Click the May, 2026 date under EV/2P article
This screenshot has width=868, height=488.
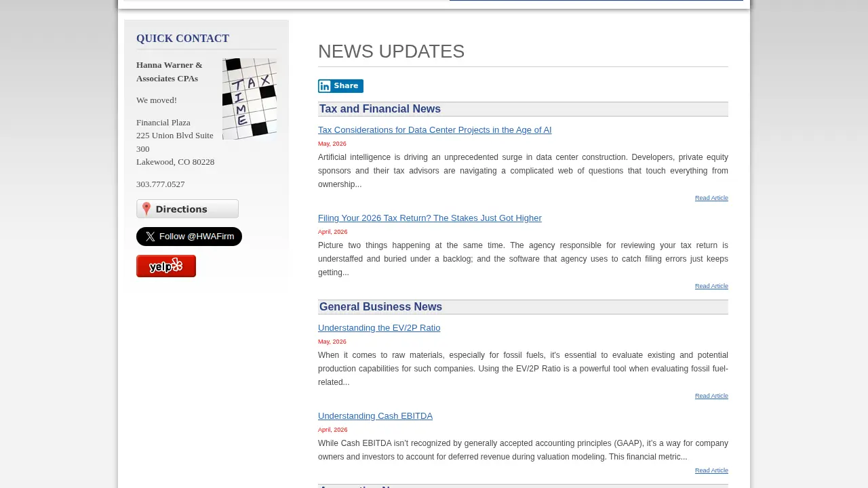point(332,342)
